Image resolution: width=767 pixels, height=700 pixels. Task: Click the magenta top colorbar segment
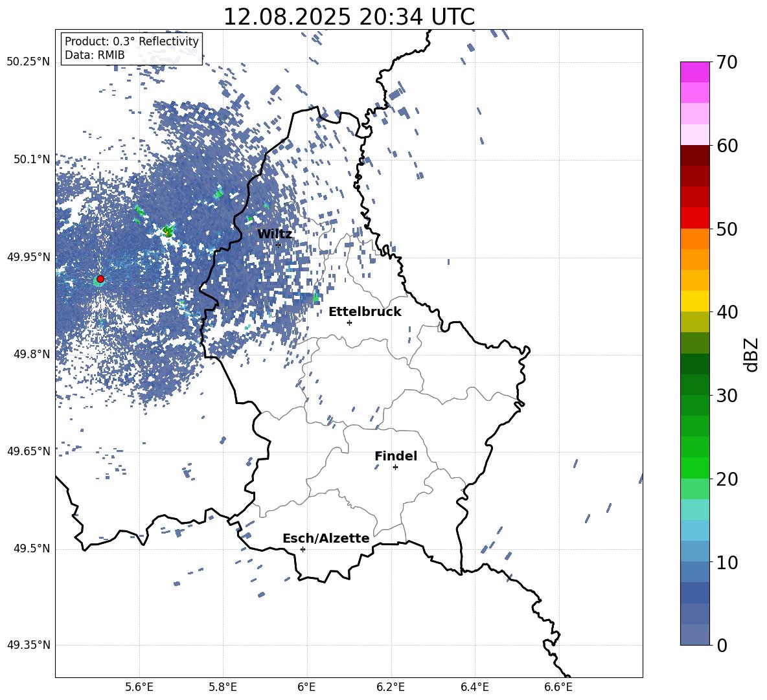[x=694, y=73]
